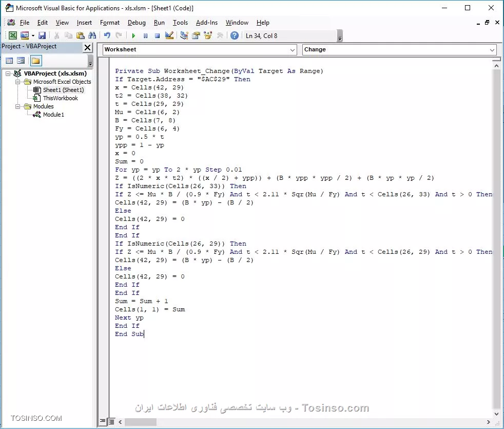504x429 pixels.
Task: Toggle Folders in the Project pane
Action: (36, 61)
